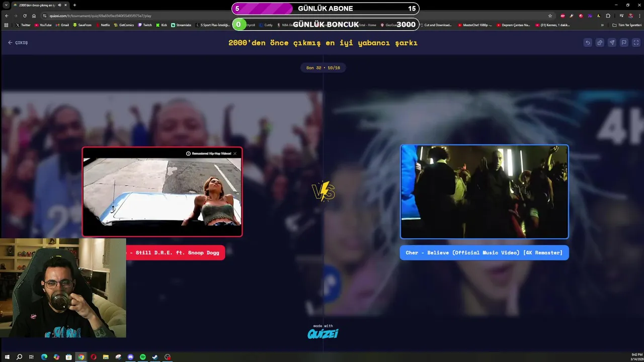Screen dimensions: 644x362
Task: Open the tab search dropdown arrow
Action: [7, 5]
